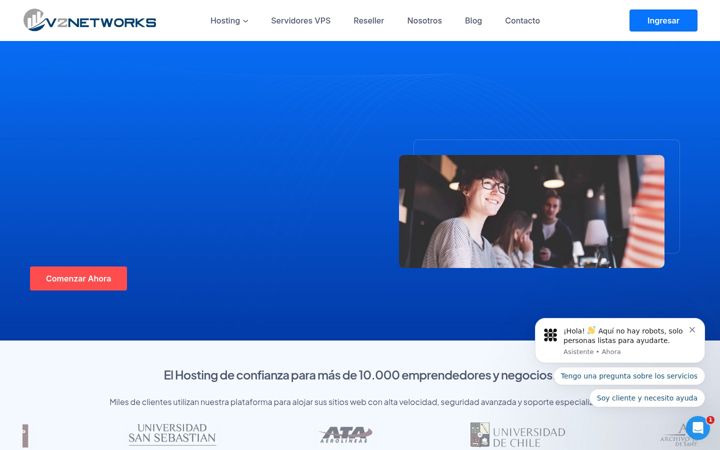The height and width of the screenshot is (450, 720).
Task: Open the Contacto page
Action: [x=522, y=21]
